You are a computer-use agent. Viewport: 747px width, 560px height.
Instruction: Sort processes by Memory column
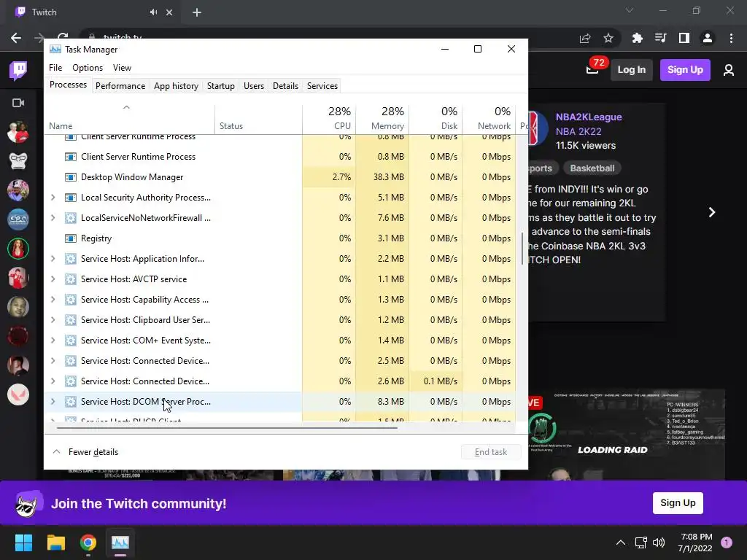[x=382, y=119]
